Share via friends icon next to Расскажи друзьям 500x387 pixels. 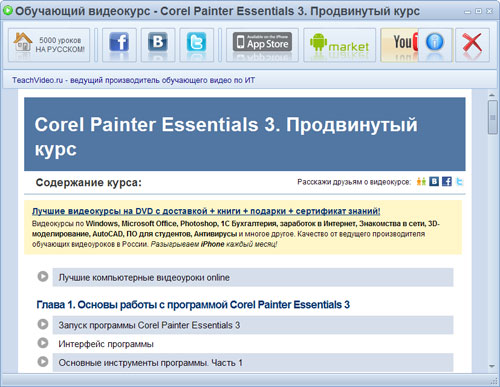tap(421, 182)
